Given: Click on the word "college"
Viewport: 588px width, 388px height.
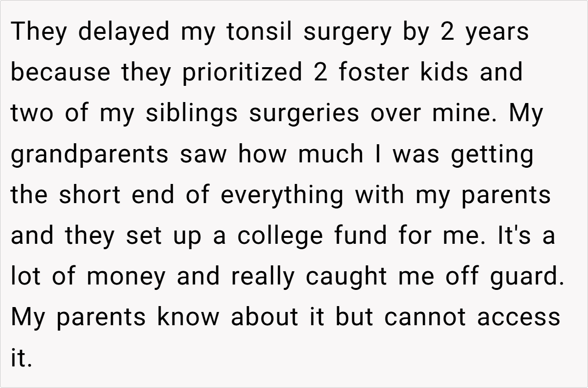Looking at the screenshot, I should point(281,236).
